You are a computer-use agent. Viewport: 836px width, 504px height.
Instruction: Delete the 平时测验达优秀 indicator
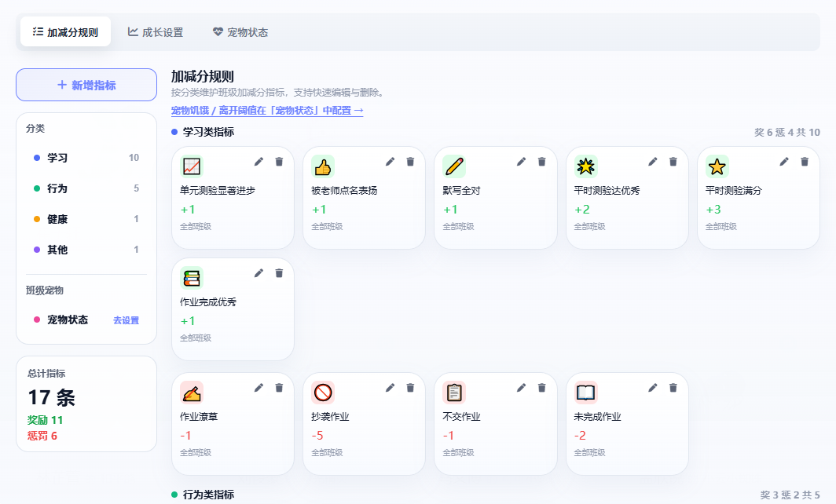673,162
